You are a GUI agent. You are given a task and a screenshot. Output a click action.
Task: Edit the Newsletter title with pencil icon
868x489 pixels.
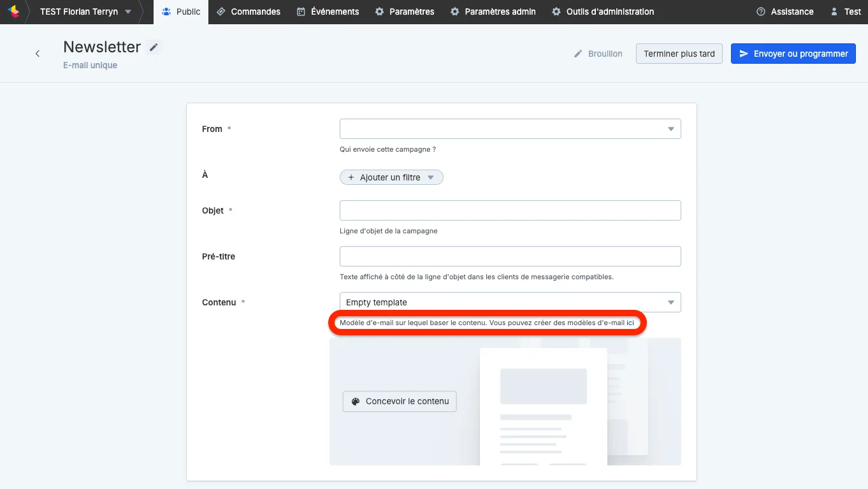pyautogui.click(x=154, y=47)
